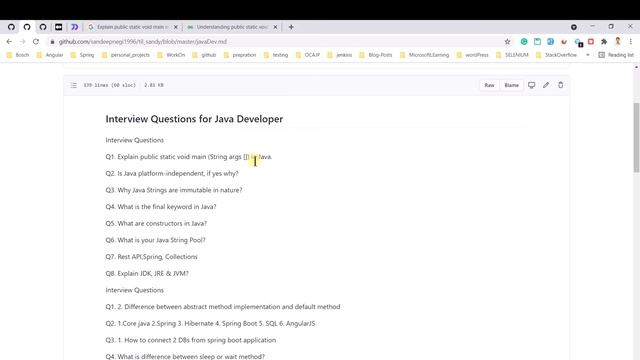The image size is (640, 360).
Task: Click the Raw button
Action: click(x=489, y=85)
